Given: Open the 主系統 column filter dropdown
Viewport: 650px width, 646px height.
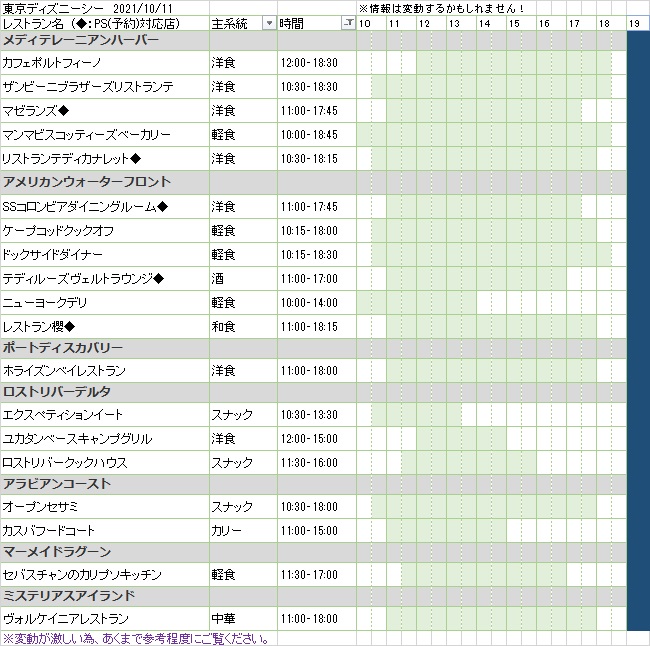Looking at the screenshot, I should pos(269,23).
